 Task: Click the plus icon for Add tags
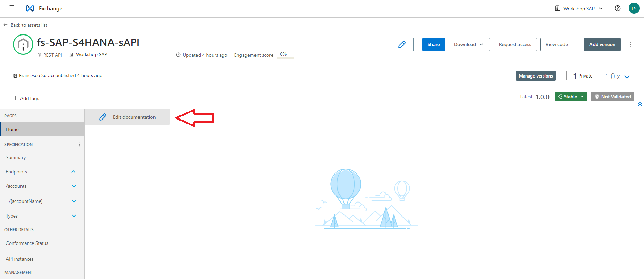pos(16,98)
